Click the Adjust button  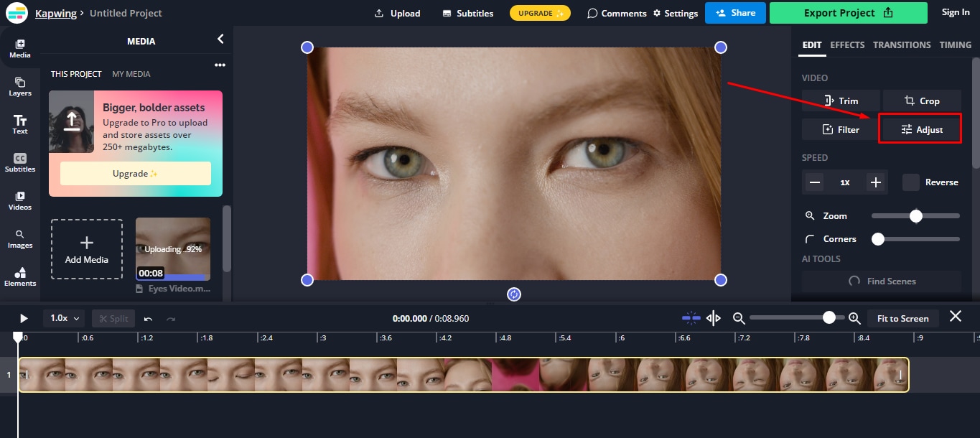pyautogui.click(x=922, y=130)
